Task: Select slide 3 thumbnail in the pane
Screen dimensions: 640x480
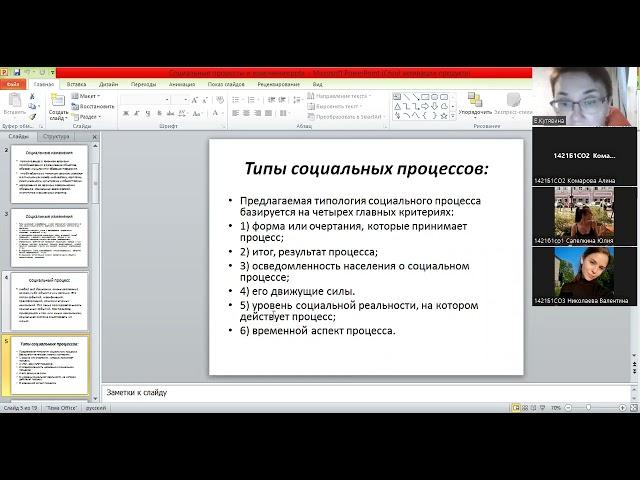Action: point(49,238)
